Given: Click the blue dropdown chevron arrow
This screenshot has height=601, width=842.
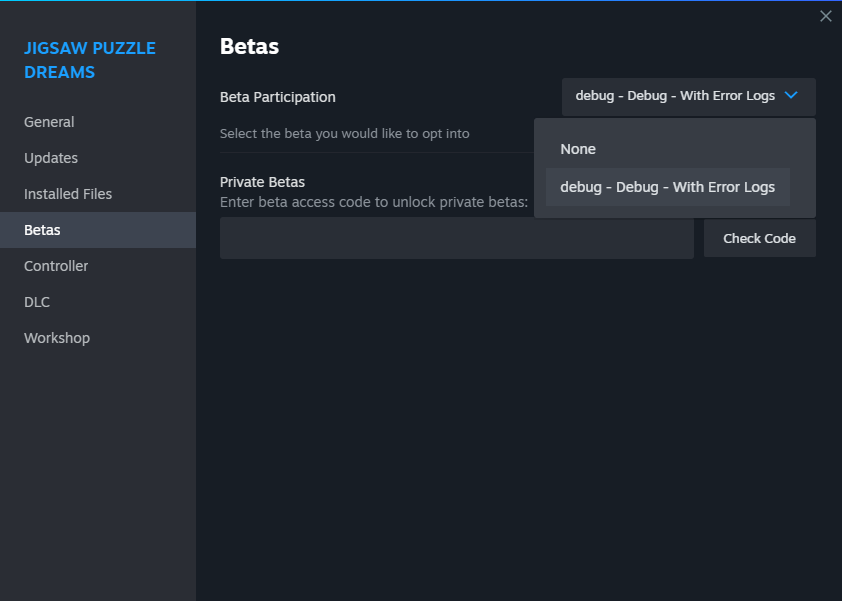Looking at the screenshot, I should click(790, 96).
